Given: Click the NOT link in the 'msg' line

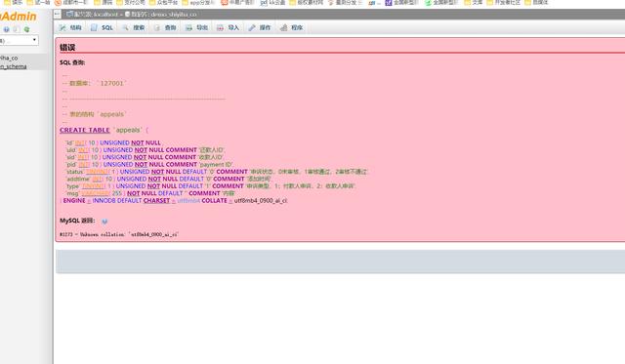Looking at the screenshot, I should [134, 193].
